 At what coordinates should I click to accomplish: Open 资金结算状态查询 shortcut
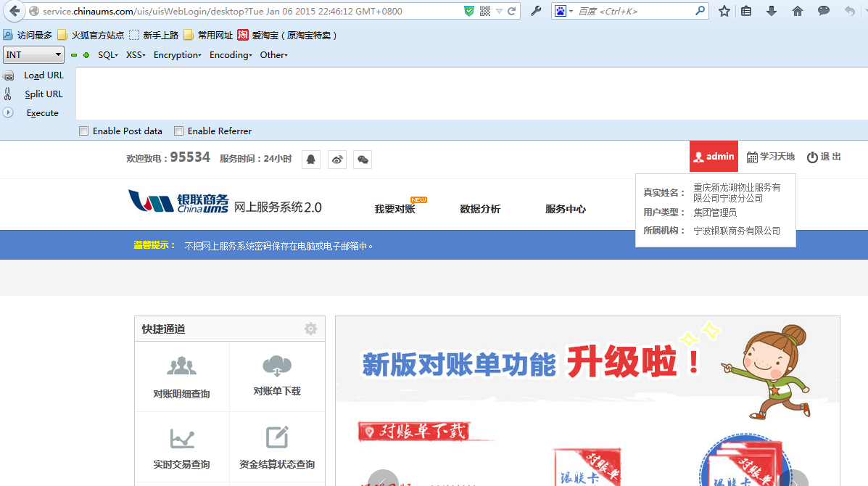[277, 448]
